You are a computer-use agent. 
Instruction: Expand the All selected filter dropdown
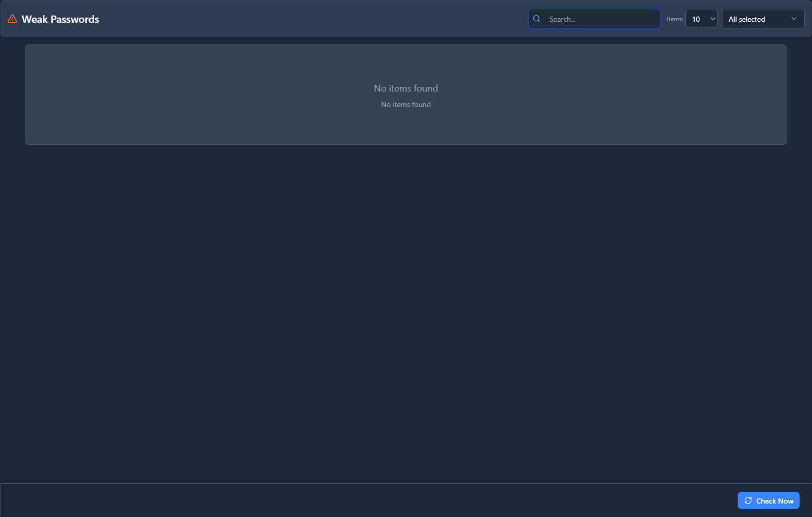pos(763,19)
